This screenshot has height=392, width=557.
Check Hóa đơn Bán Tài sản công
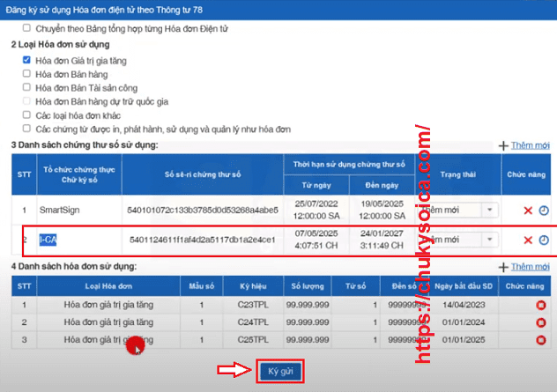point(26,87)
